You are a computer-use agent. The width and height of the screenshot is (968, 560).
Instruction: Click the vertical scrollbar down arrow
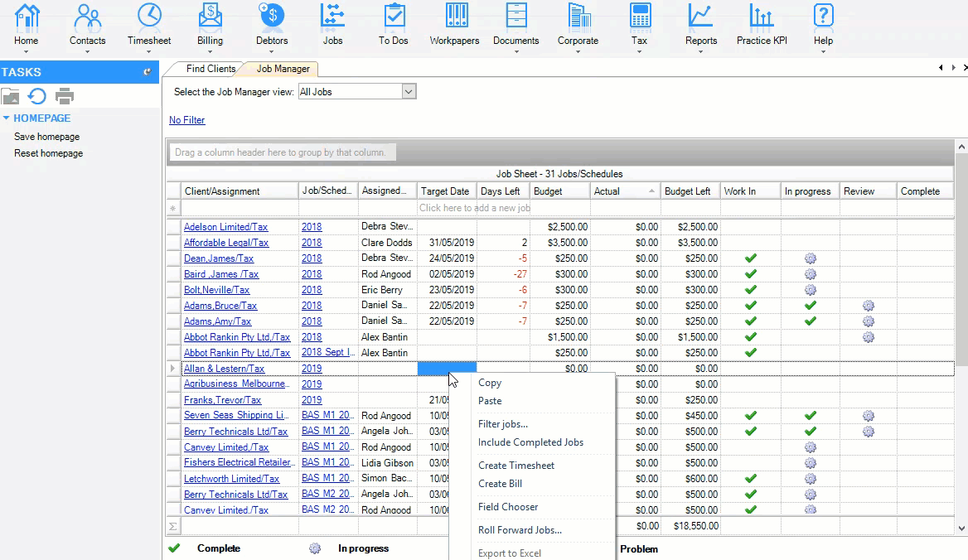961,529
